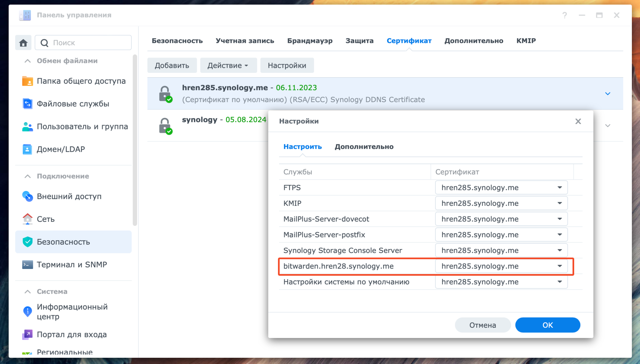Click Synology Storage Console Server service name
Viewport: 640px width, 364px height.
(342, 250)
